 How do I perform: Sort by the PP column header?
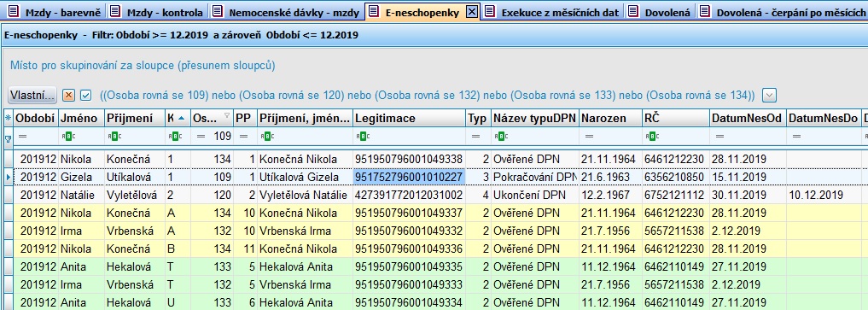[245, 118]
